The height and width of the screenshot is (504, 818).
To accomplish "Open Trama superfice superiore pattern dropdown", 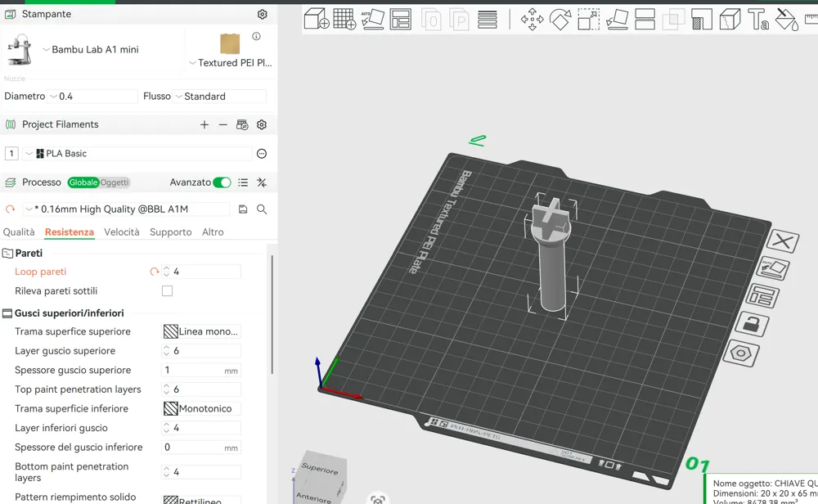I will click(x=201, y=331).
